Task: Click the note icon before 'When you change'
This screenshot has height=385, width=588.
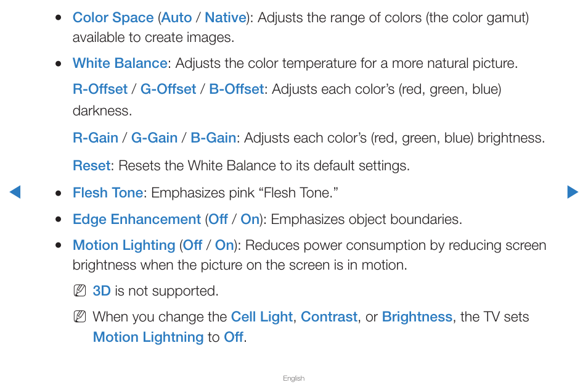Action: pos(80,317)
